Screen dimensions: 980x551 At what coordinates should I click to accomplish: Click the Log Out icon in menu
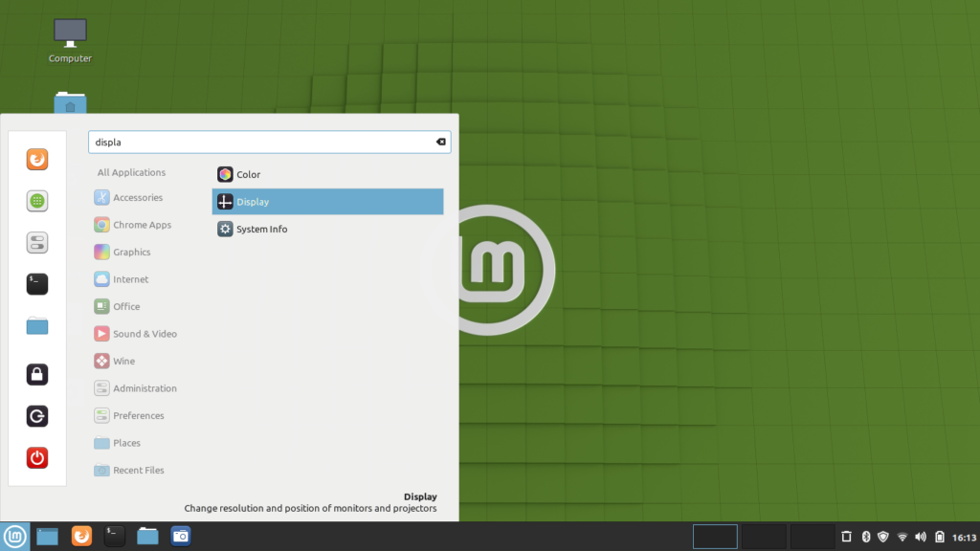tap(37, 416)
